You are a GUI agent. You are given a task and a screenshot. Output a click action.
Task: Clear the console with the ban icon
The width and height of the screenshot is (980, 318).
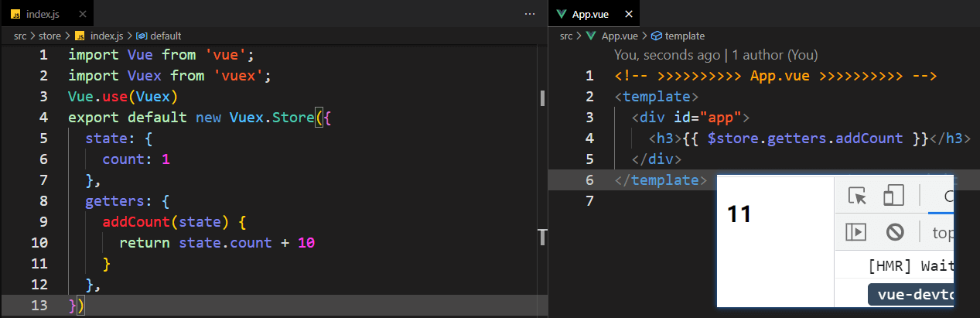(x=895, y=232)
